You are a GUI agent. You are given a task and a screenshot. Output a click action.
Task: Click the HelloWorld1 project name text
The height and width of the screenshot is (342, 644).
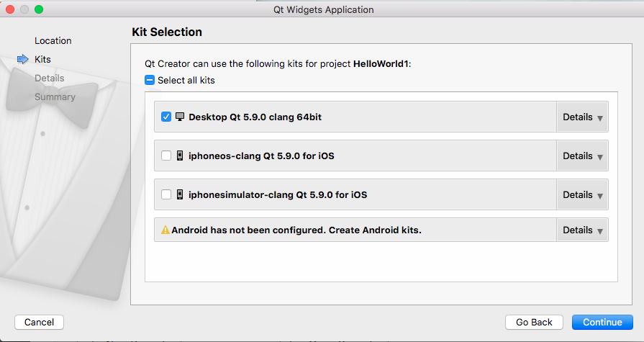381,63
